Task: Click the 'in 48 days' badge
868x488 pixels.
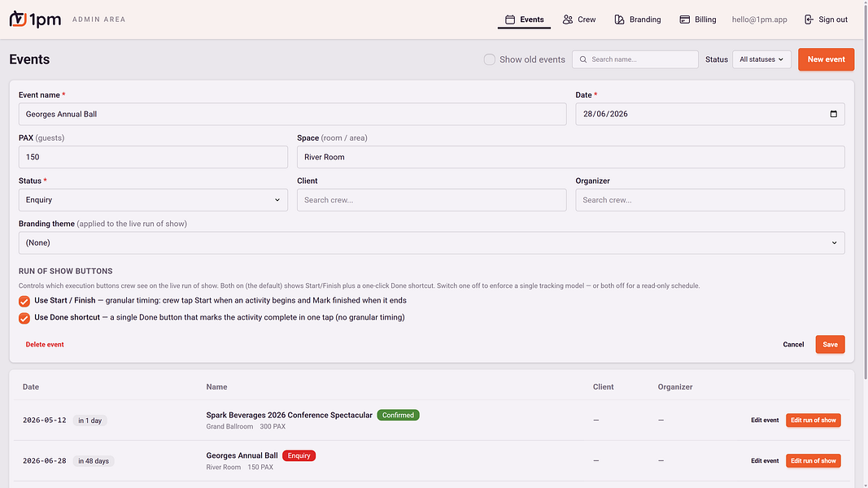Action: pos(94,461)
